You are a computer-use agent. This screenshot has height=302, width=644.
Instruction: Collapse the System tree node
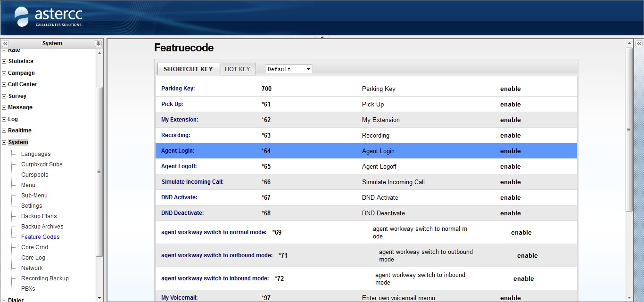4,142
